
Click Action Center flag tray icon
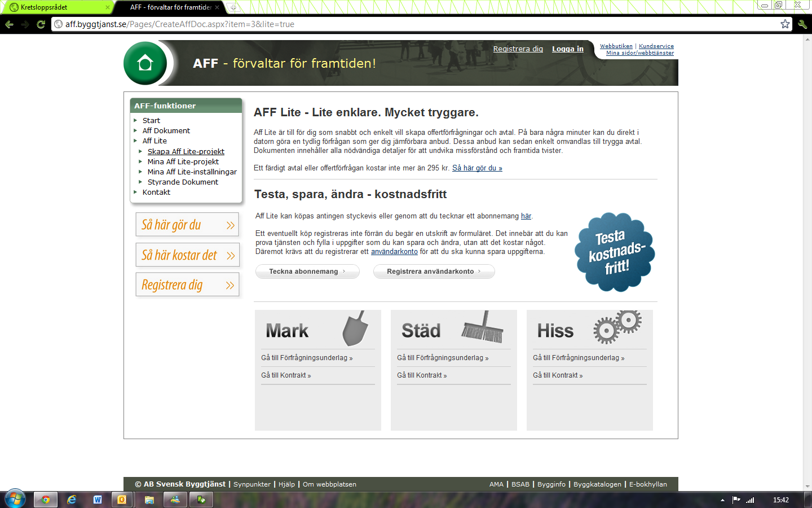pos(736,500)
